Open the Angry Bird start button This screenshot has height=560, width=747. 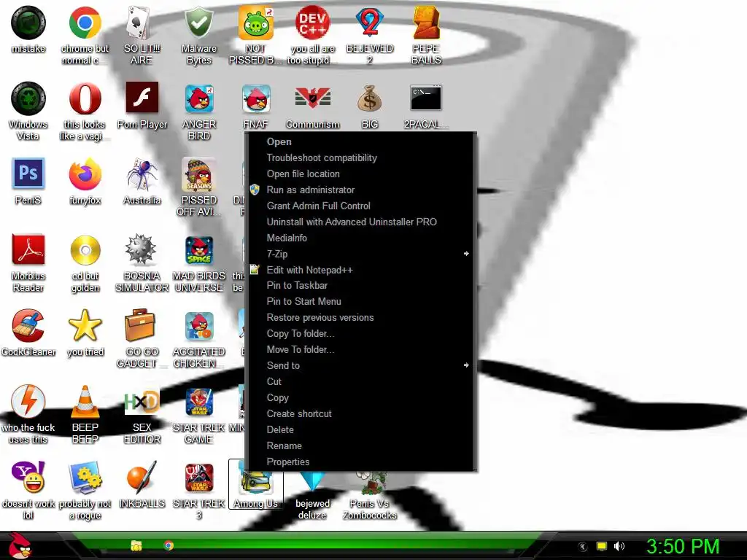20,545
